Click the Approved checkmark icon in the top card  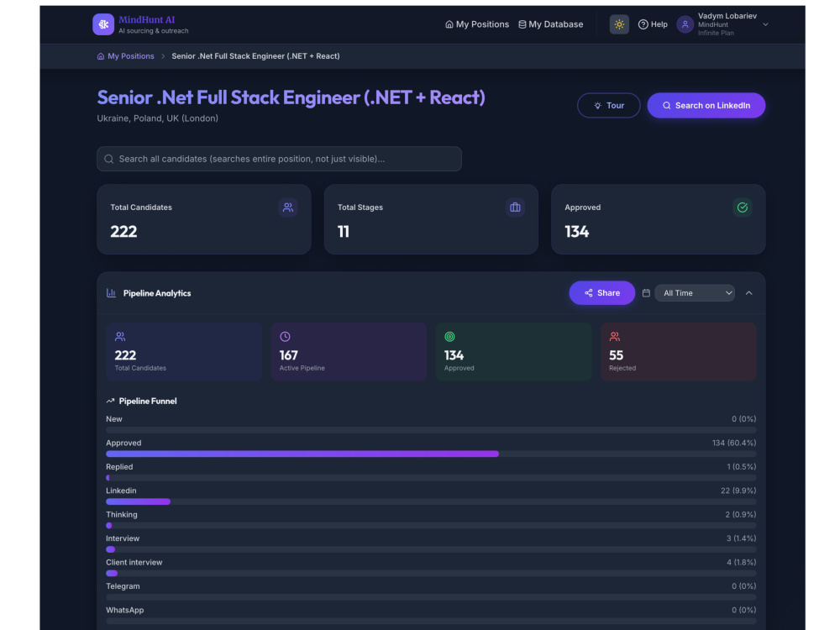pyautogui.click(x=742, y=207)
